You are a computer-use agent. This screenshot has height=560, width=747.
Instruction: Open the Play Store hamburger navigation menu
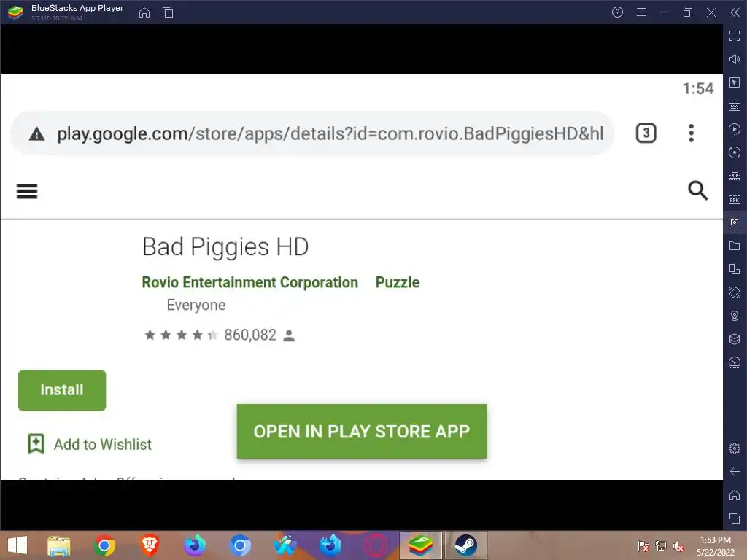(27, 191)
